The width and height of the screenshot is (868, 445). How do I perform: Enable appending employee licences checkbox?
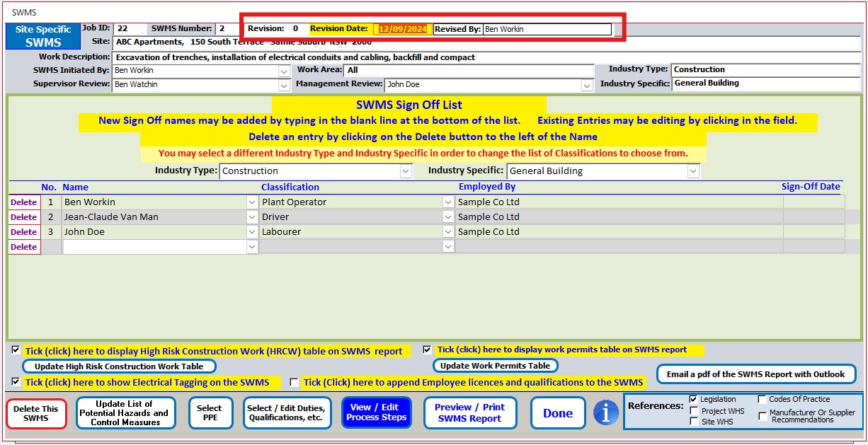294,382
